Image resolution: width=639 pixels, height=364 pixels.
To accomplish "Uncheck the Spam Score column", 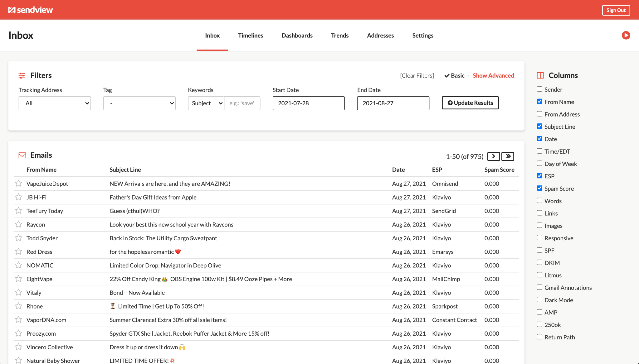I will (539, 188).
